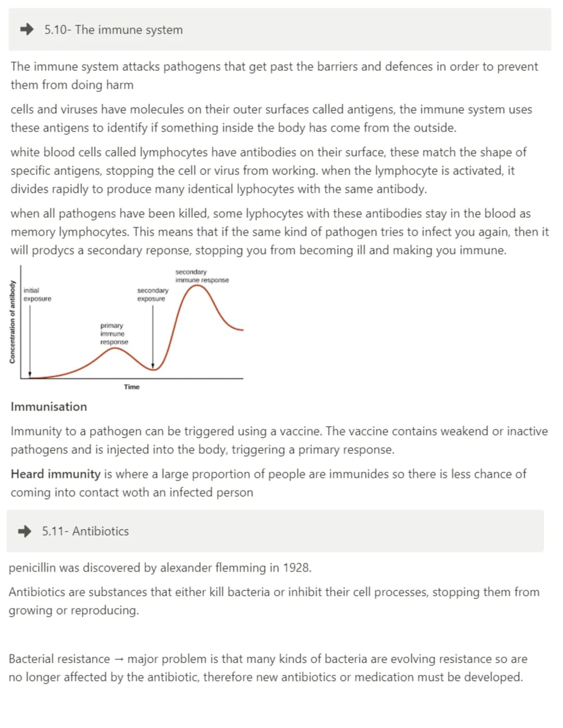Image resolution: width=563 pixels, height=728 pixels.
Task: Click the 'secondary exposure' label on graph
Action: pos(152,294)
